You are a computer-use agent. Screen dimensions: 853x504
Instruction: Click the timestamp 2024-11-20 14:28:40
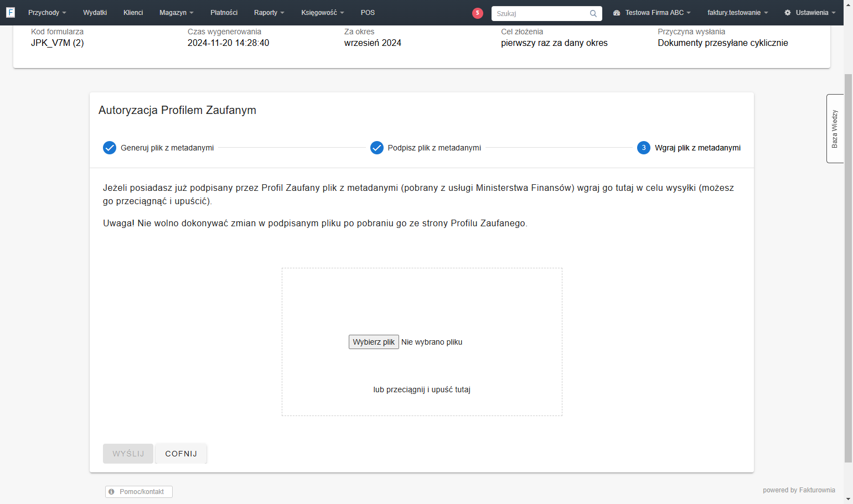[x=228, y=43]
